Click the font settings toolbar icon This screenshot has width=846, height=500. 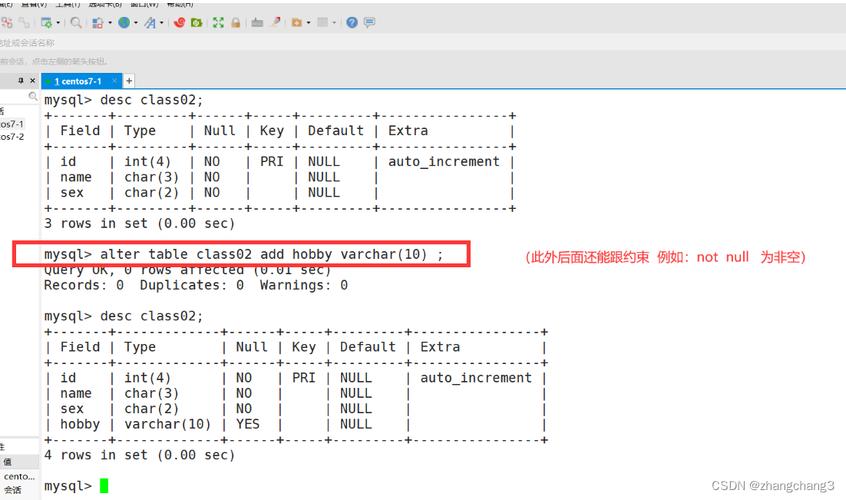click(150, 23)
